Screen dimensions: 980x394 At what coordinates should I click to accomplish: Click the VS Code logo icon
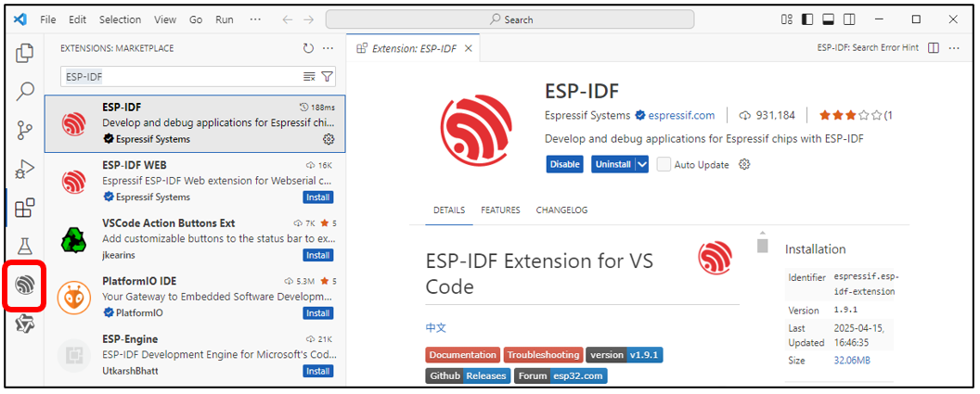pyautogui.click(x=20, y=19)
